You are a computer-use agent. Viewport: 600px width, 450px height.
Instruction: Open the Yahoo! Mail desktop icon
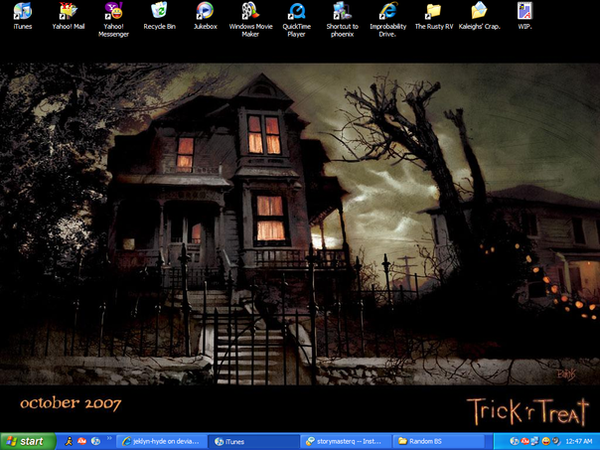tap(68, 16)
